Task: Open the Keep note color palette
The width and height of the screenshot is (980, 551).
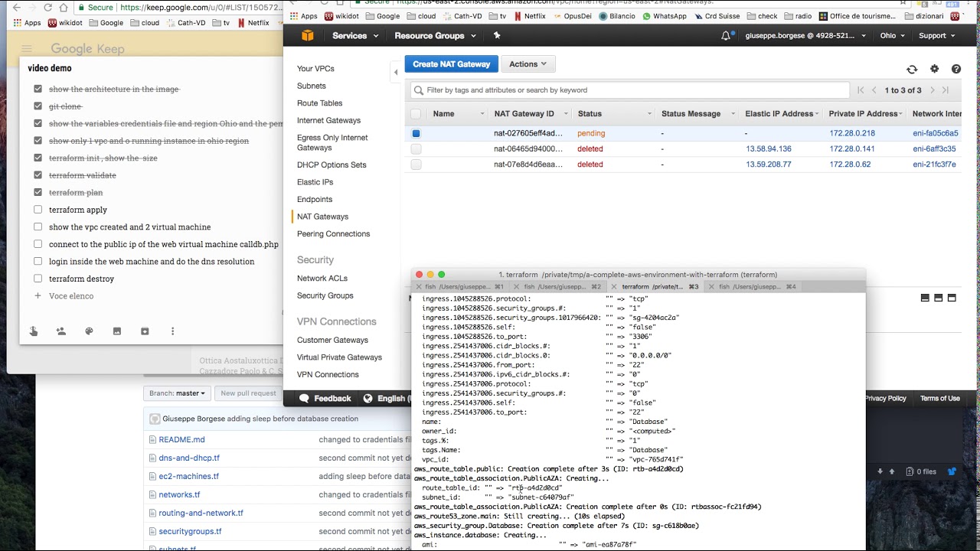Action: point(89,331)
